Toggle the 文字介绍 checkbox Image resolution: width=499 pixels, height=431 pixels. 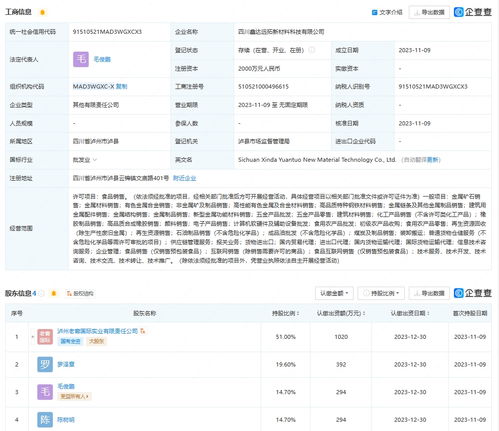[x=374, y=12]
